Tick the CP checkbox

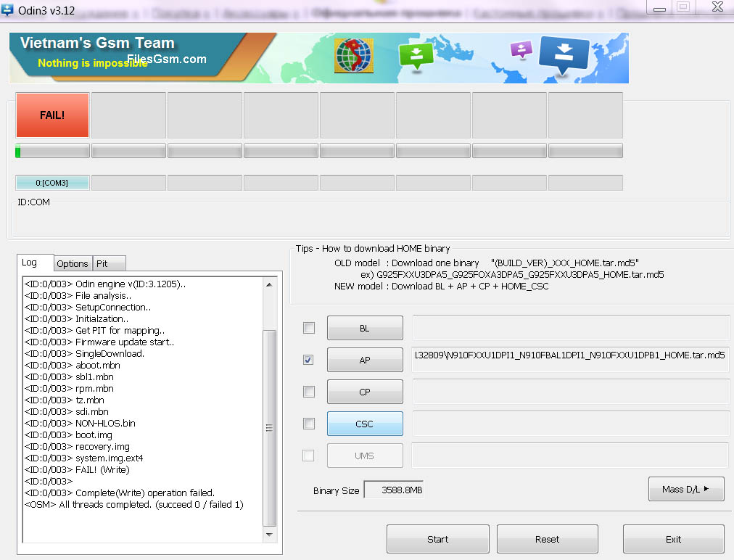(x=309, y=392)
